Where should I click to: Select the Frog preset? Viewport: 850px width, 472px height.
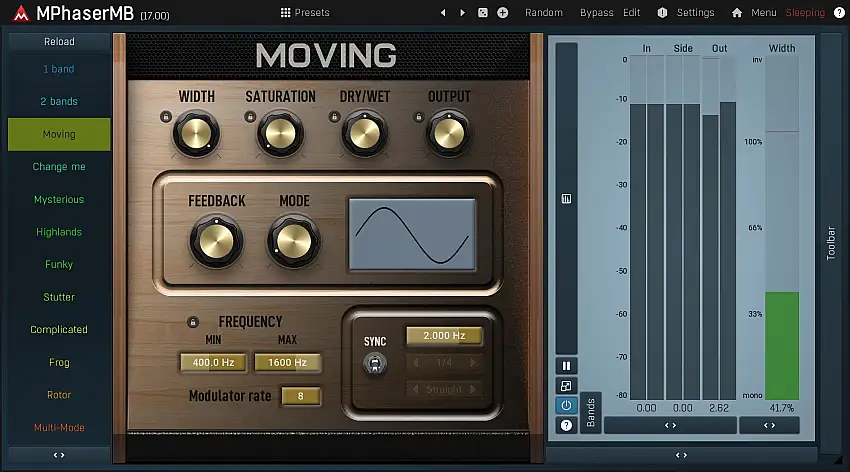point(59,362)
